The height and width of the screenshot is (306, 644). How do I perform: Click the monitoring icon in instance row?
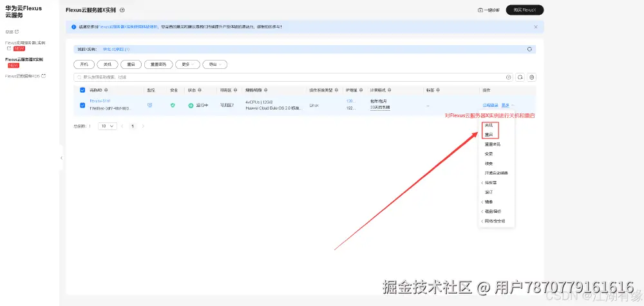(149, 105)
